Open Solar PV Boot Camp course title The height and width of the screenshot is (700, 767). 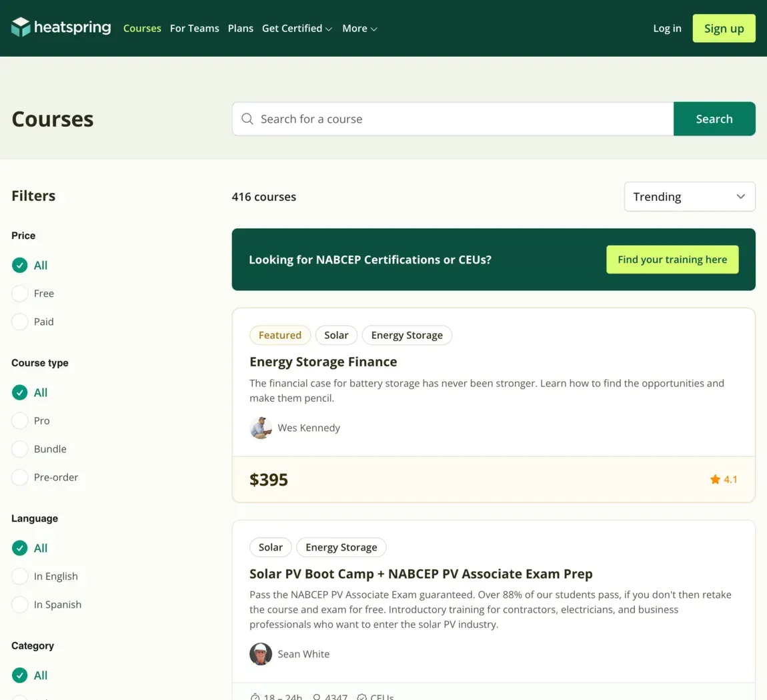click(421, 574)
